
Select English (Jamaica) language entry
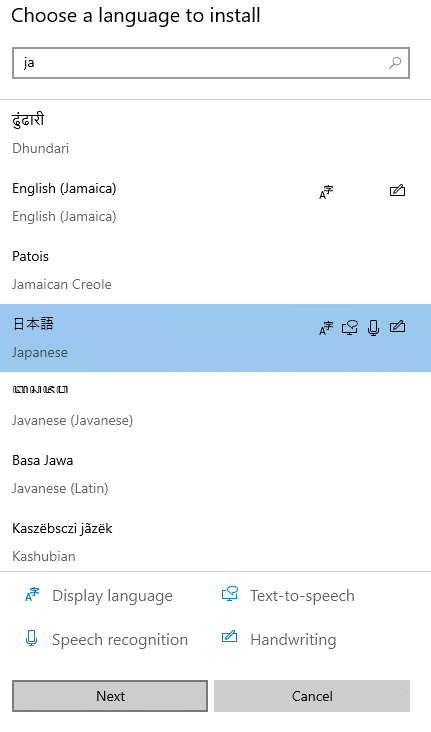[x=215, y=202]
